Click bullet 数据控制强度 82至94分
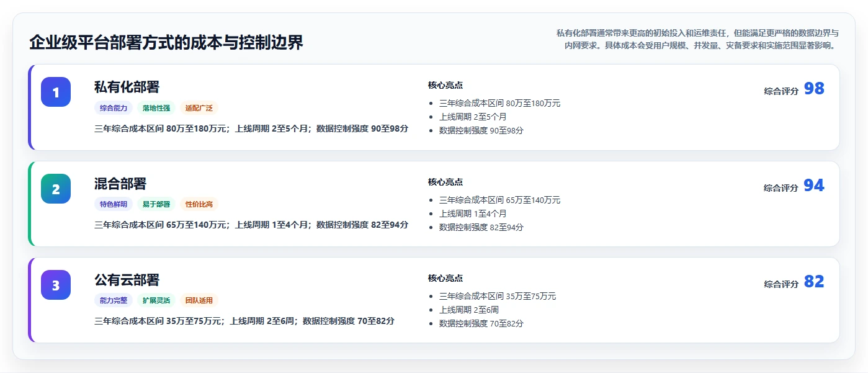The width and height of the screenshot is (868, 373). [x=481, y=228]
